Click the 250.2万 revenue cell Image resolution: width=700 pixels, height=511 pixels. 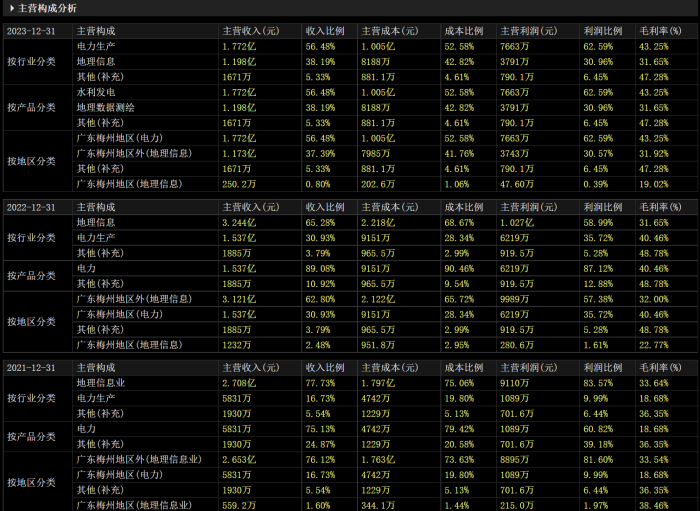coord(241,184)
